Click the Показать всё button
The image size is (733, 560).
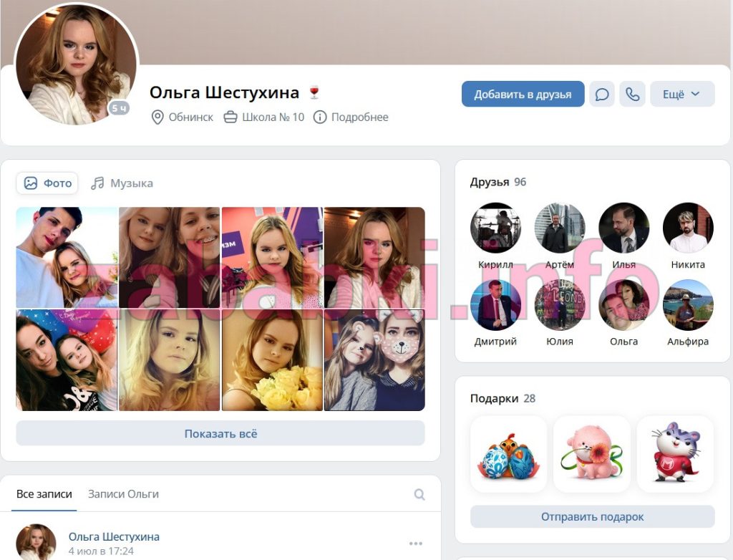click(x=220, y=433)
